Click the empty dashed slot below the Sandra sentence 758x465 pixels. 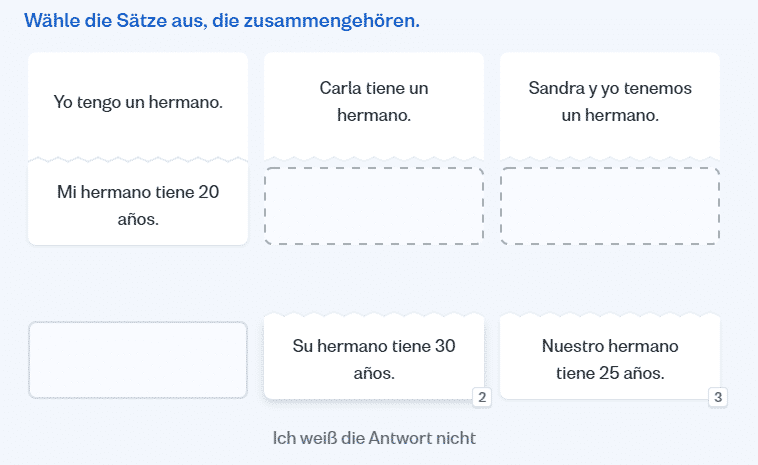pyautogui.click(x=609, y=206)
